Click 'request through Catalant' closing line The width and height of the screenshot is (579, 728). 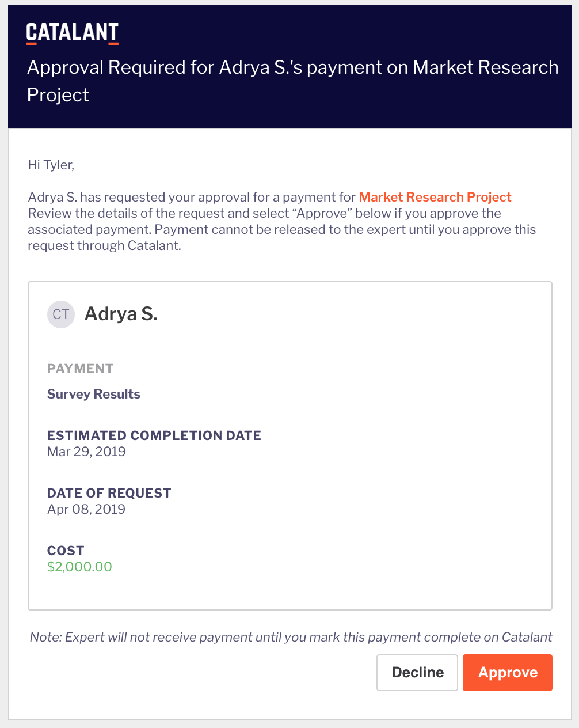(x=104, y=245)
